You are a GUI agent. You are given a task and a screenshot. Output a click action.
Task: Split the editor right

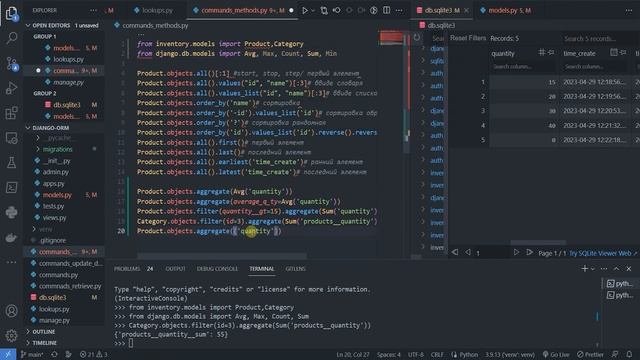pyautogui.click(x=386, y=11)
